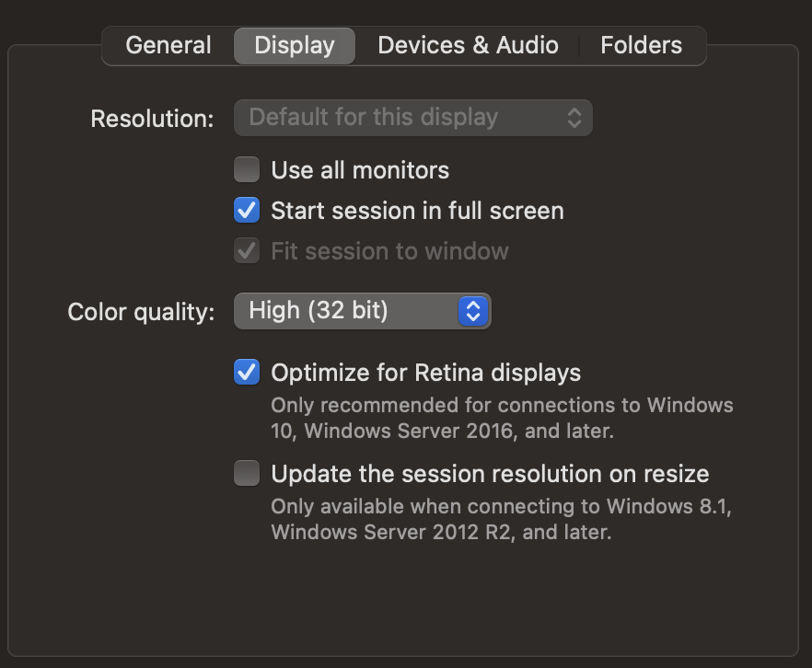This screenshot has height=668, width=812.
Task: Click the Color quality dropdown chevron icon
Action: [472, 310]
